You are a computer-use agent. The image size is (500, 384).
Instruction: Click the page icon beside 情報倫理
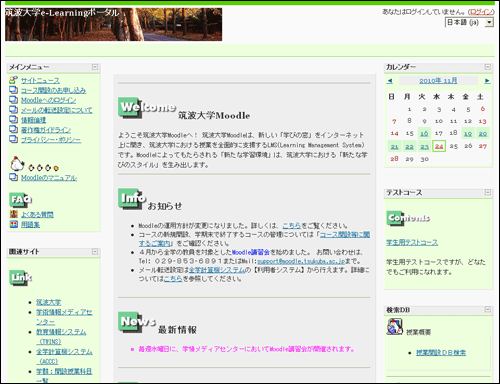tap(13, 119)
